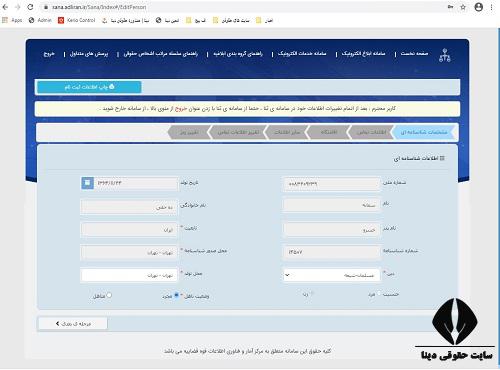Click خروج in the top menu
Screen dimensions: 500x370
click(49, 54)
